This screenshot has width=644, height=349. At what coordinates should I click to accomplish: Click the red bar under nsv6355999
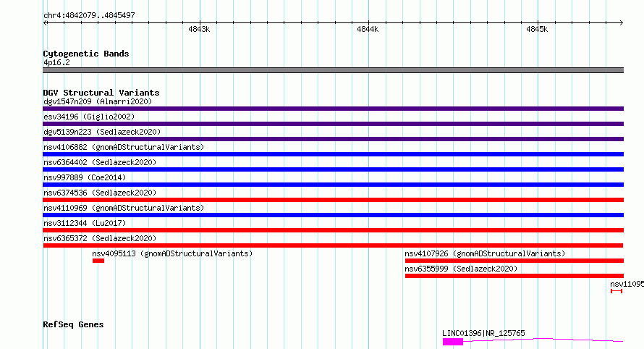pos(514,276)
